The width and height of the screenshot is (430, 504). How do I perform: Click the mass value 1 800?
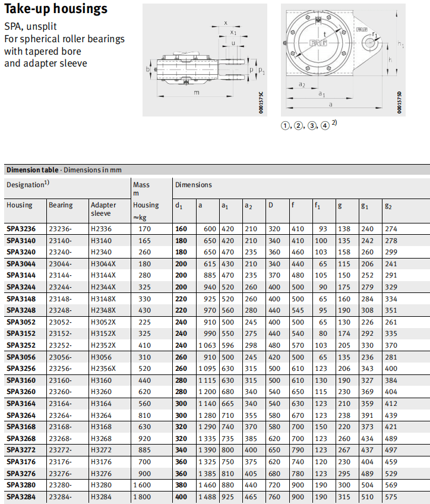tap(146, 496)
